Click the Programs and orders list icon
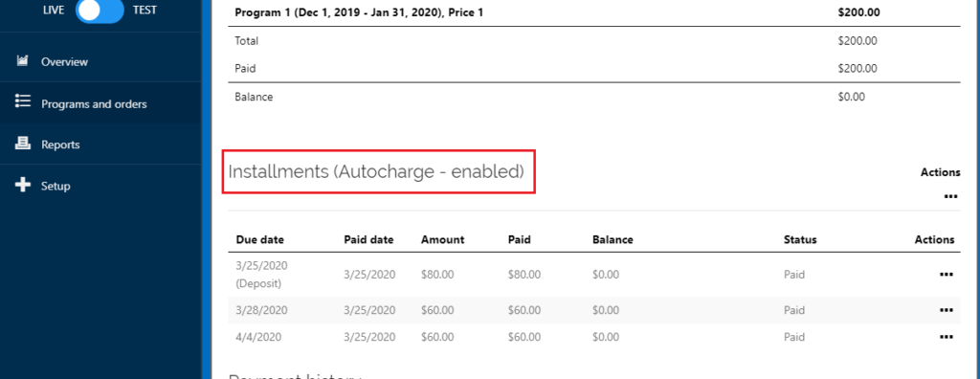The height and width of the screenshot is (379, 980). pyautogui.click(x=23, y=102)
